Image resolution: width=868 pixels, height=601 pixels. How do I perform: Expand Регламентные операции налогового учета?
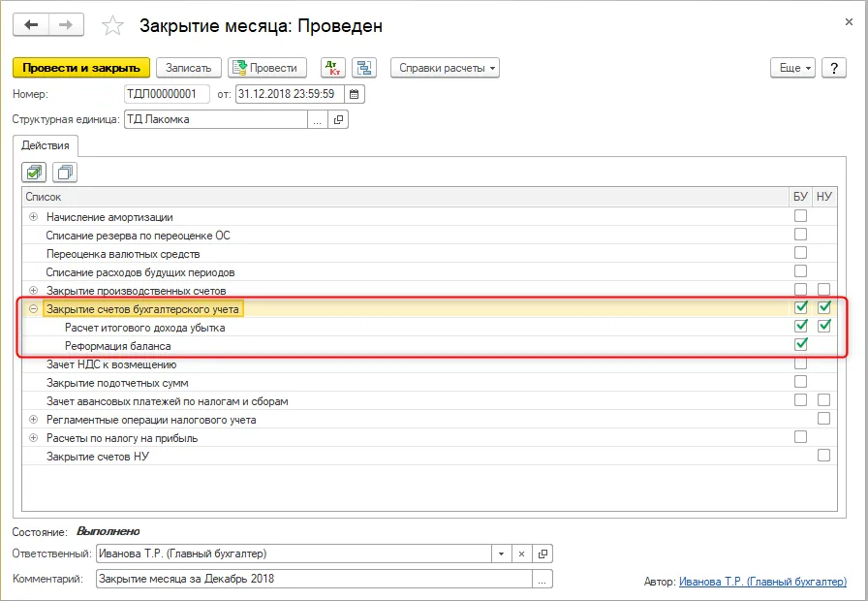click(x=33, y=420)
